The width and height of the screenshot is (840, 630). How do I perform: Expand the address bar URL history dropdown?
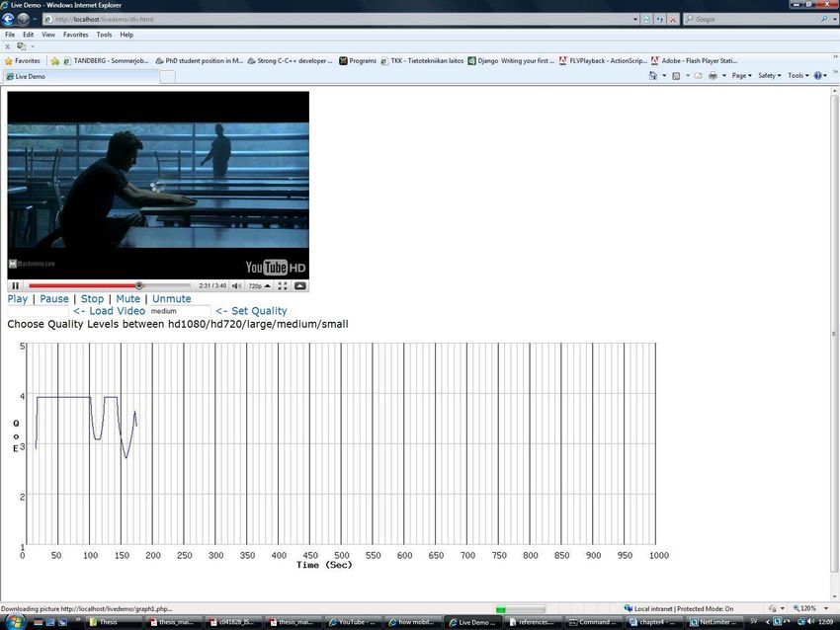coord(635,20)
